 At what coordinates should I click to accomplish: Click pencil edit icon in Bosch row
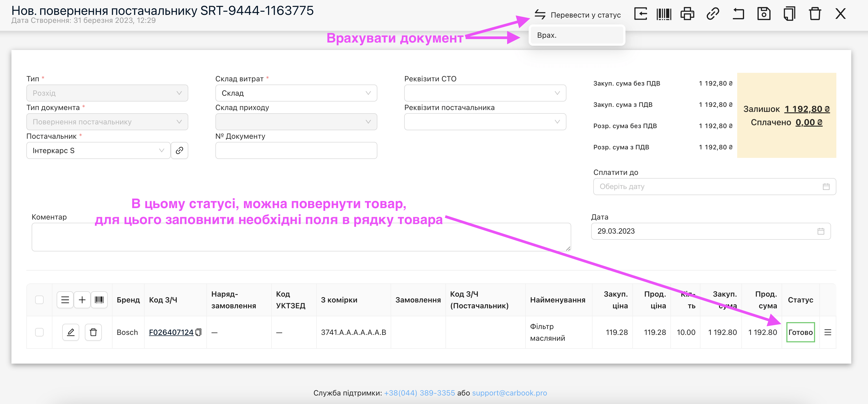(71, 332)
